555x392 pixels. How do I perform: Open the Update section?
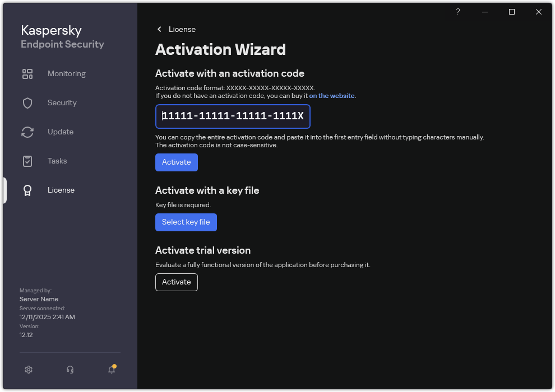(59, 132)
